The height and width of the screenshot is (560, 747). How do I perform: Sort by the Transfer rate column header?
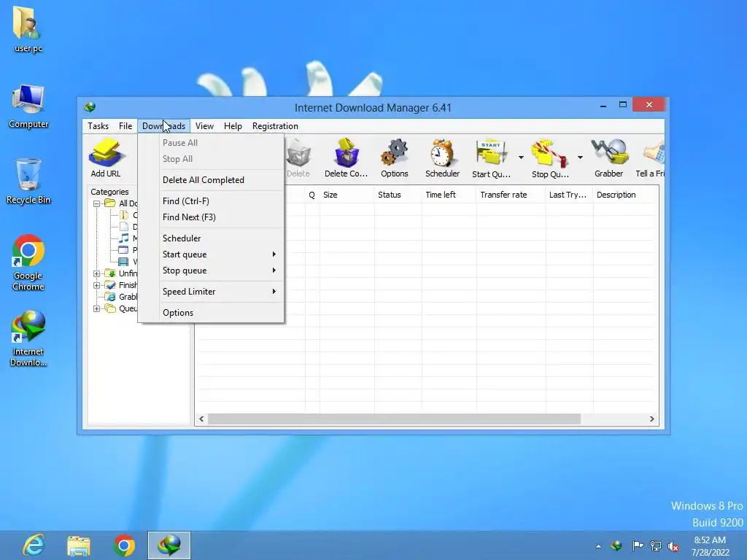(511, 195)
